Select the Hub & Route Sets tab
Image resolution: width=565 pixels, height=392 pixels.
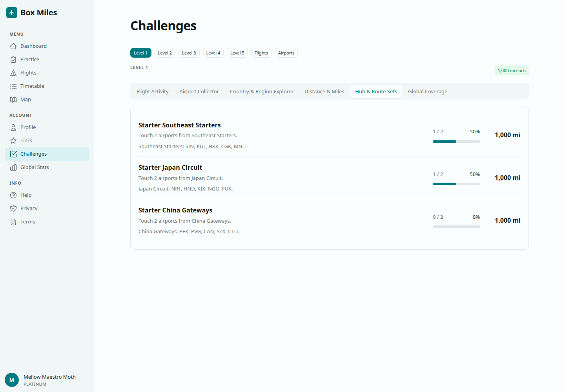(x=376, y=91)
